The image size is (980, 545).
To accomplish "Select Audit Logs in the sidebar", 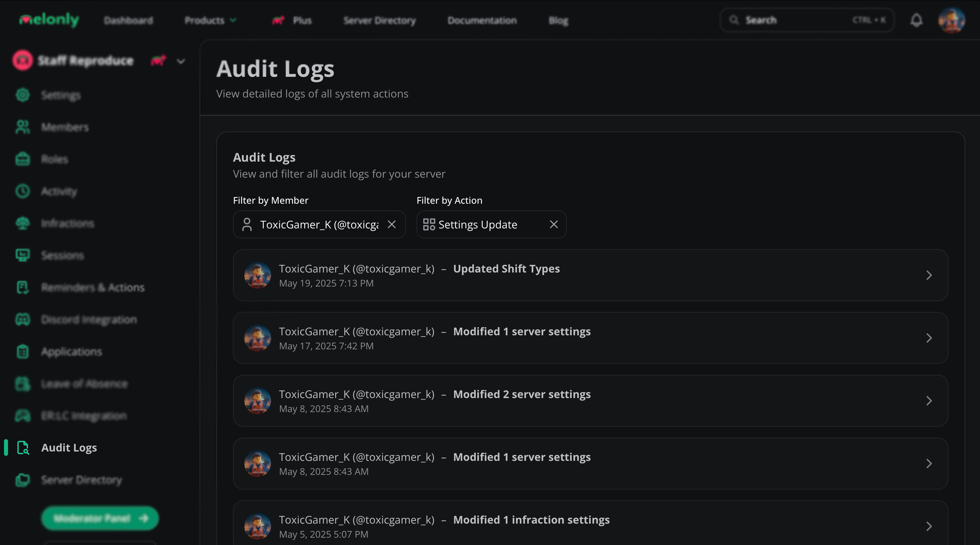I will tap(69, 448).
